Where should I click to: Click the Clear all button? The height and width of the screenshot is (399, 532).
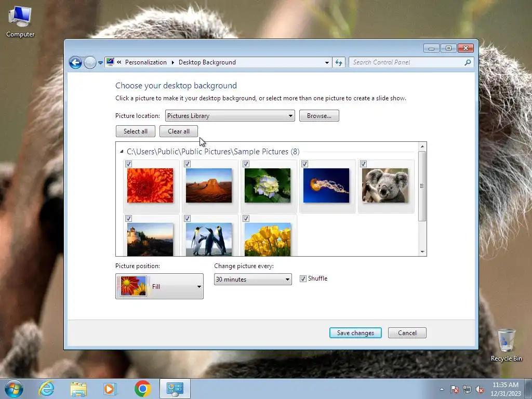pyautogui.click(x=179, y=131)
